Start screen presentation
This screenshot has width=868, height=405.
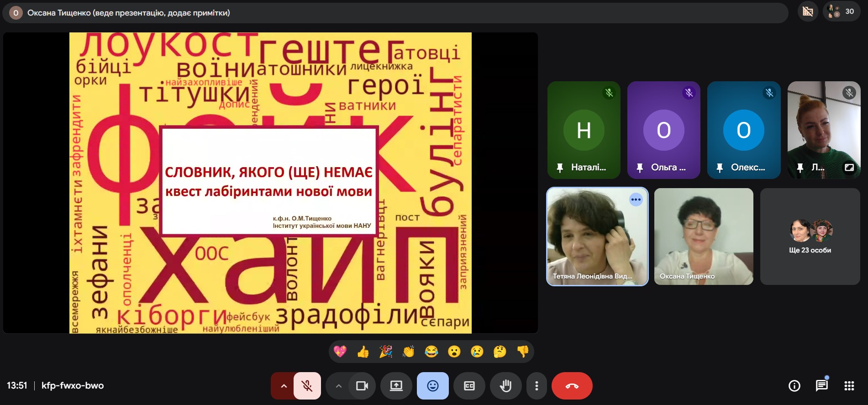[x=396, y=386]
